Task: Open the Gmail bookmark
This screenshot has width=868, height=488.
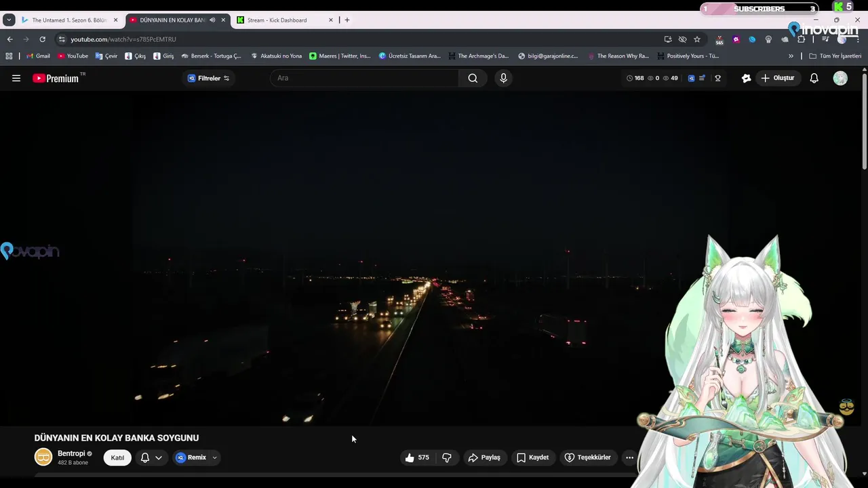Action: [x=38, y=56]
